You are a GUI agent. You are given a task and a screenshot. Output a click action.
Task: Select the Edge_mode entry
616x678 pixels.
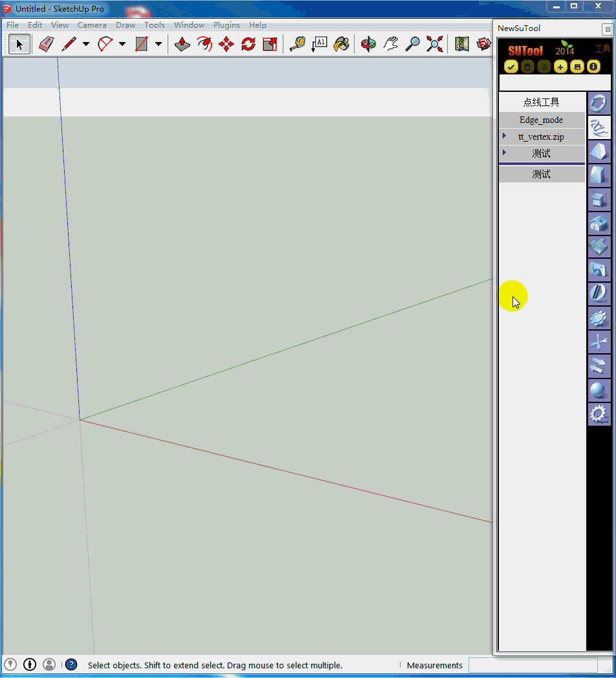(542, 120)
